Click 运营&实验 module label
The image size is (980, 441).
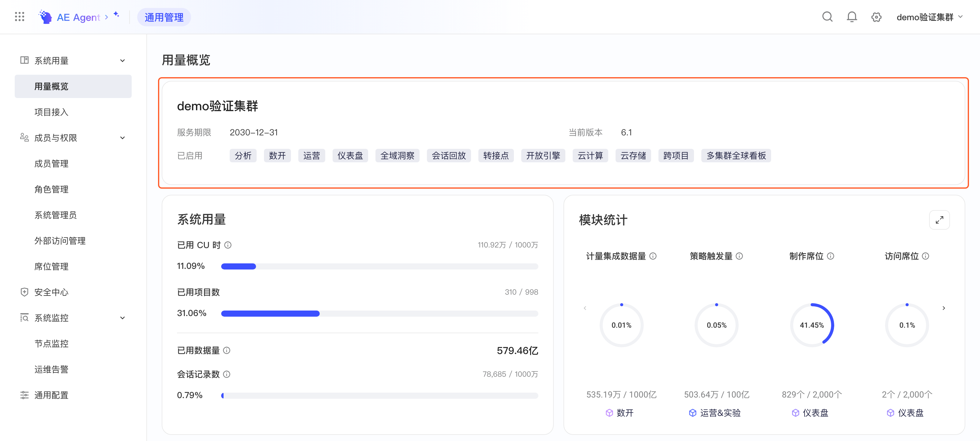pos(715,413)
